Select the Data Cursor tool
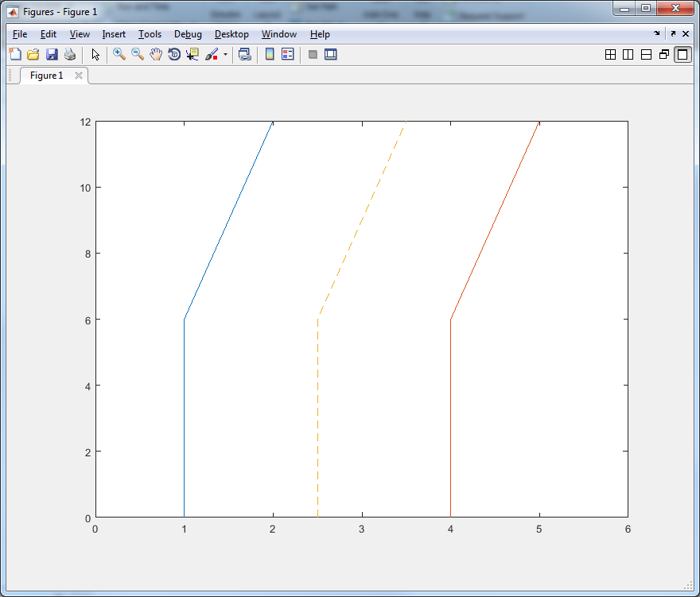Screen dimensions: 700x597 pos(192,55)
